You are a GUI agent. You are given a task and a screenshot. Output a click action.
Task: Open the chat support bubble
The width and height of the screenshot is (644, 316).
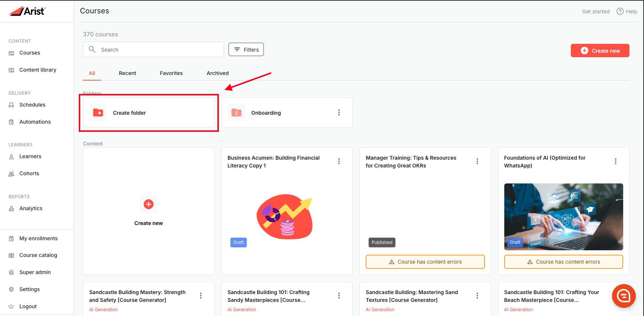point(624,296)
